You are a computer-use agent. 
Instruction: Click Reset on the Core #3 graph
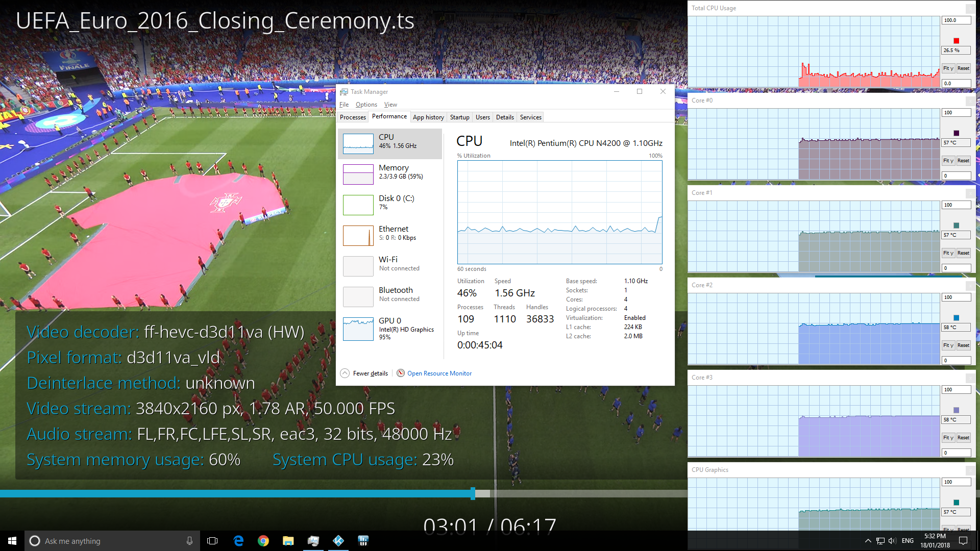963,438
